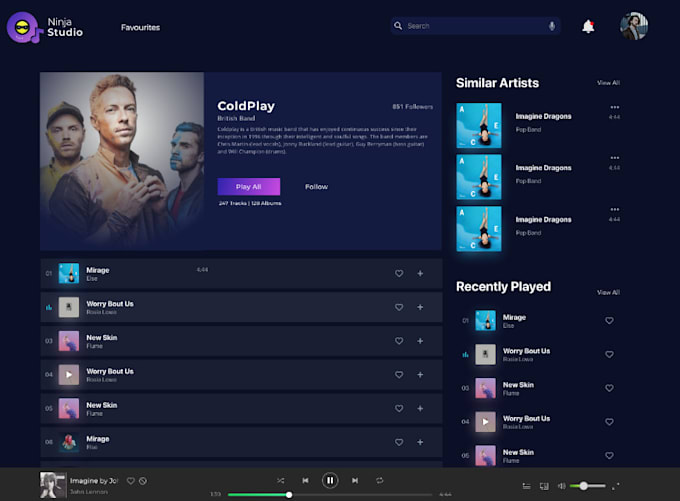The image size is (680, 501).
Task: Open notifications via the bell icon
Action: tap(588, 26)
